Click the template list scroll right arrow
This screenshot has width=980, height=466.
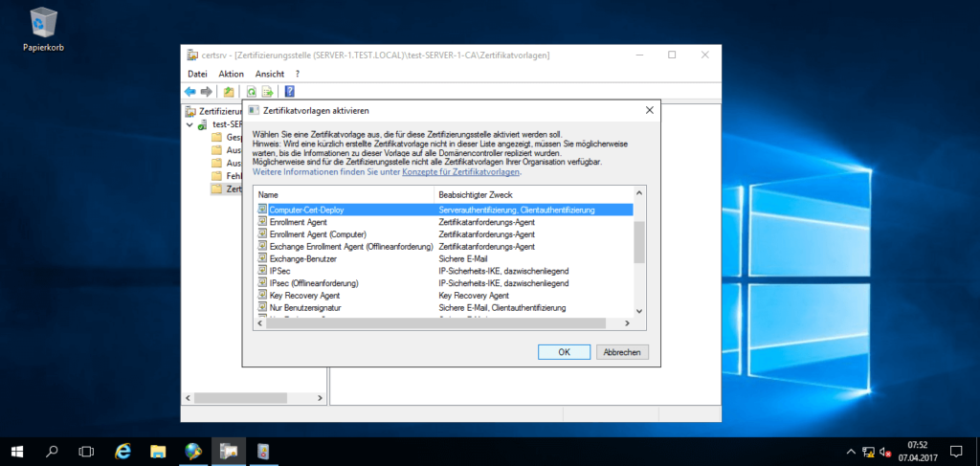628,323
